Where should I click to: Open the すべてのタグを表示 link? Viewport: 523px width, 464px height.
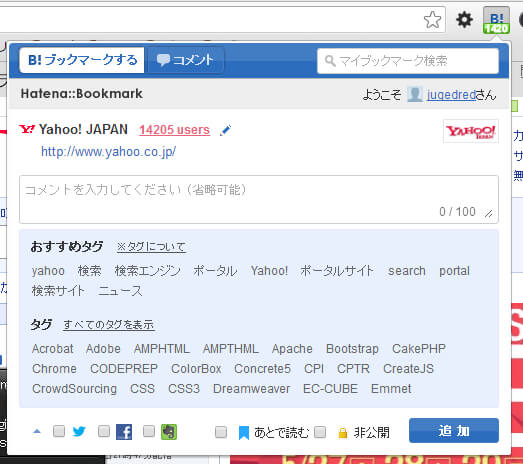(109, 325)
